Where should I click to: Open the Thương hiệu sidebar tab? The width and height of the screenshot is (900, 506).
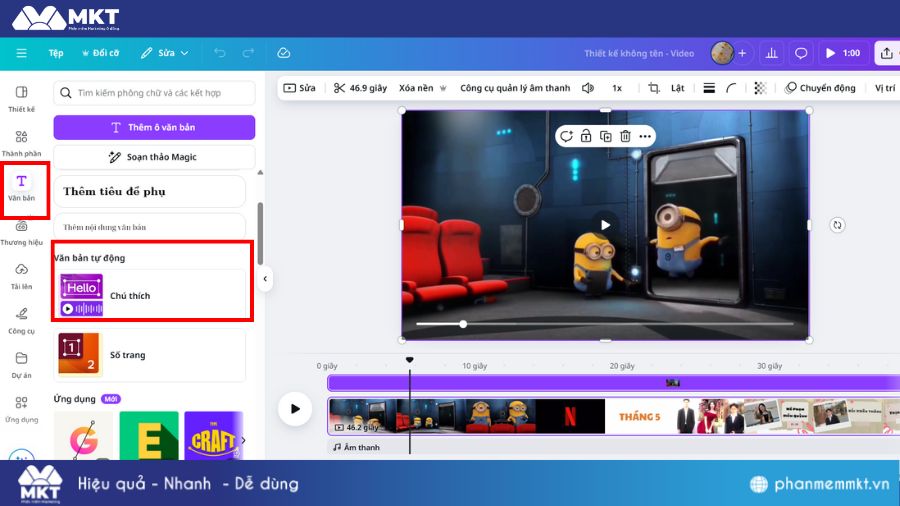(x=21, y=233)
